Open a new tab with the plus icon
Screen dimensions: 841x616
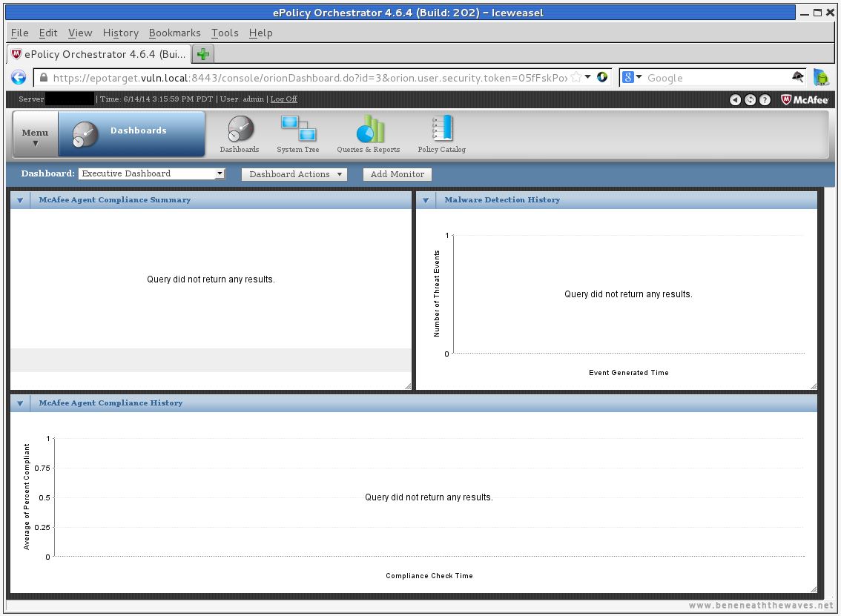click(202, 53)
